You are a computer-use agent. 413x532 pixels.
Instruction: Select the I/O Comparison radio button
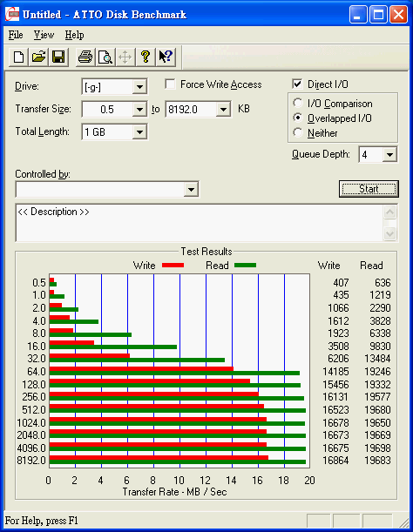(297, 103)
